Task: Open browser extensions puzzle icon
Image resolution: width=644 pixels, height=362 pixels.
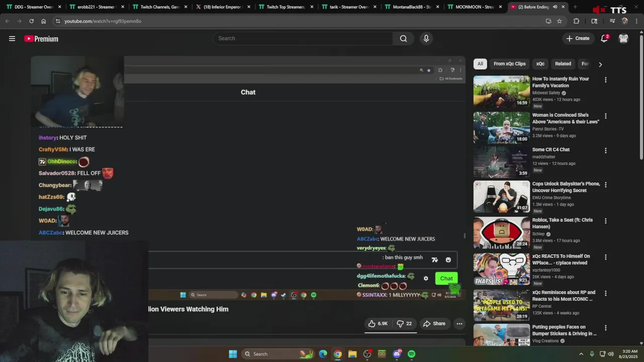Action: (577, 21)
